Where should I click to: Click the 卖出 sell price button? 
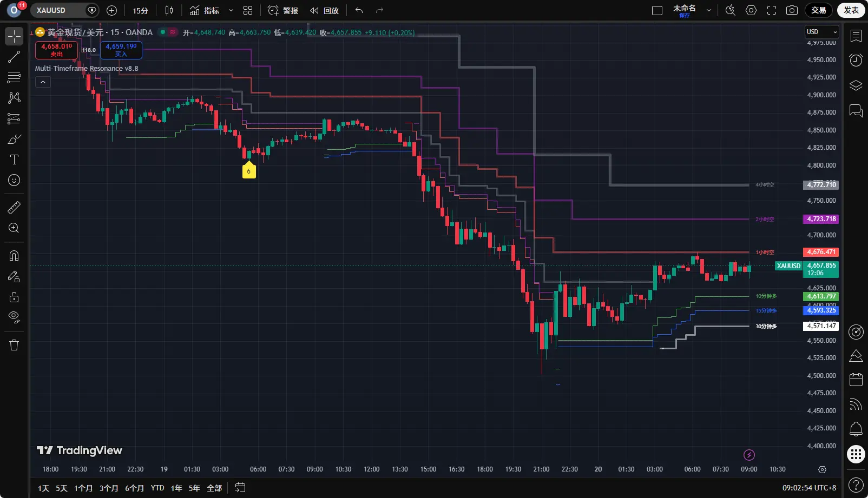tap(57, 50)
